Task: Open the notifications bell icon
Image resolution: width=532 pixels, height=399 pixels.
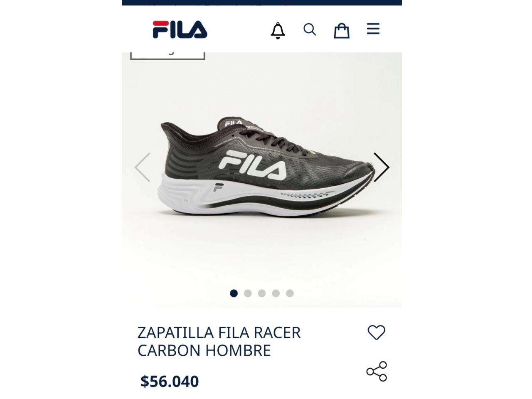Action: coord(278,30)
